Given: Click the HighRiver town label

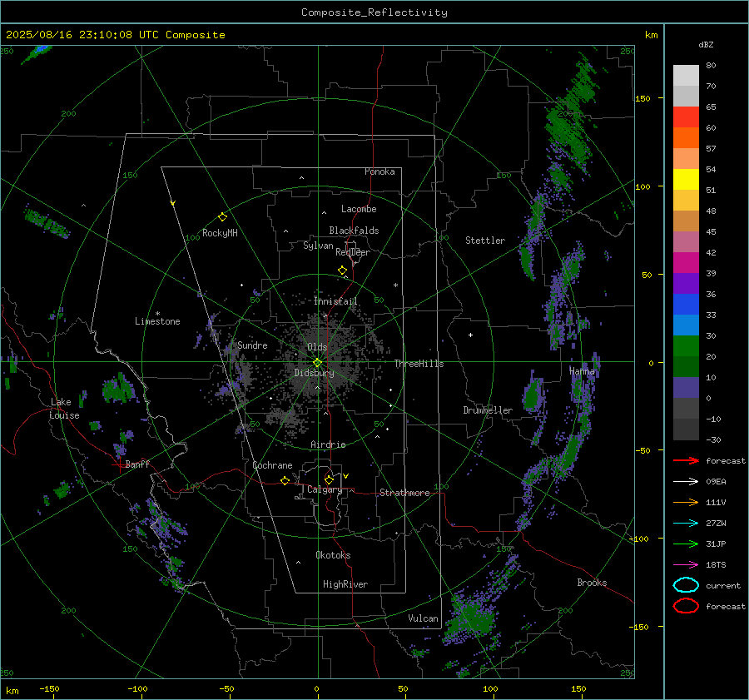Looking at the screenshot, I should click(345, 584).
